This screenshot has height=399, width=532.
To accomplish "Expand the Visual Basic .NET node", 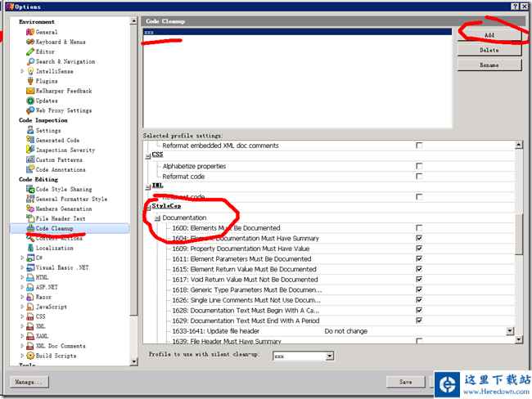I will click(22, 267).
